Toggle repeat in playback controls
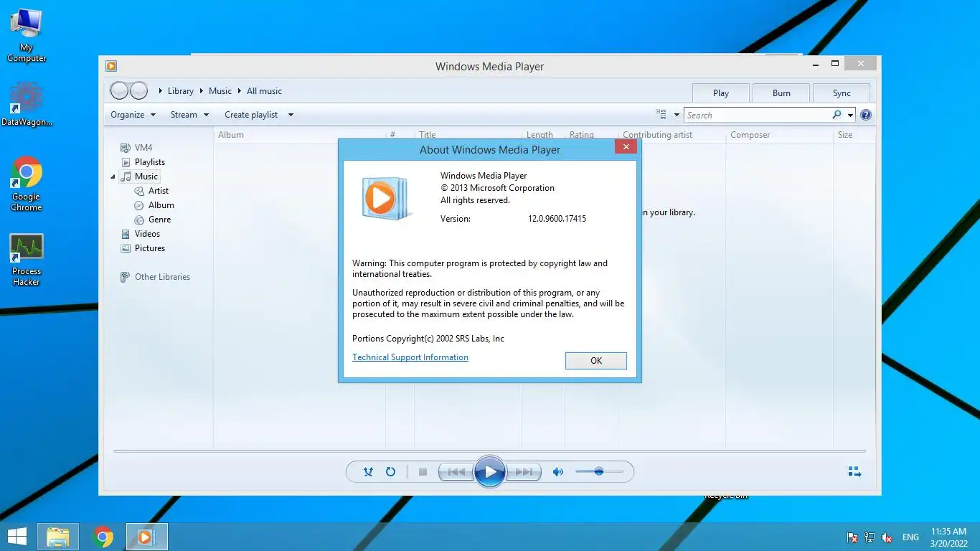 [390, 472]
